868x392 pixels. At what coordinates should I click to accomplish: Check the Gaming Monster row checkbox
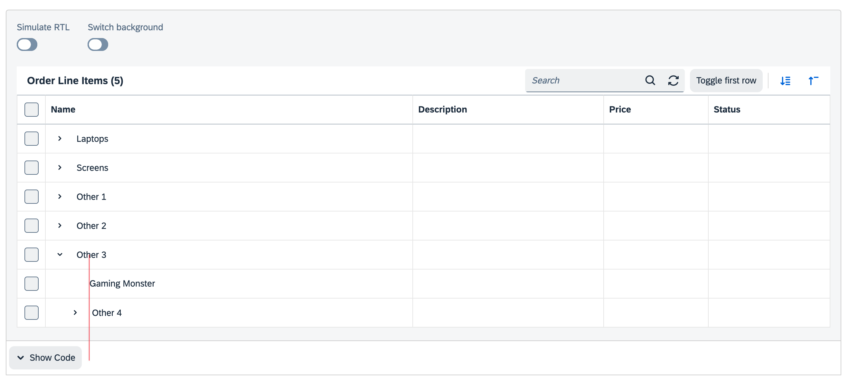tap(31, 284)
